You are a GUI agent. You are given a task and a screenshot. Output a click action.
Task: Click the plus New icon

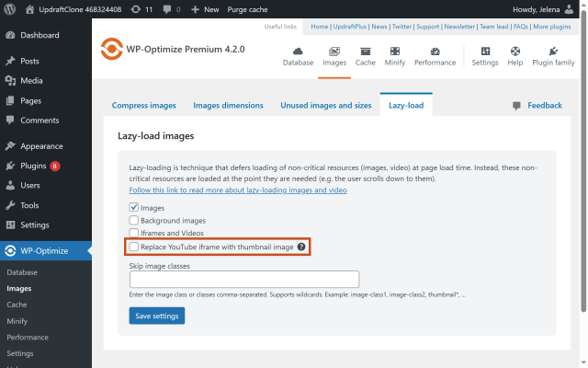point(195,9)
